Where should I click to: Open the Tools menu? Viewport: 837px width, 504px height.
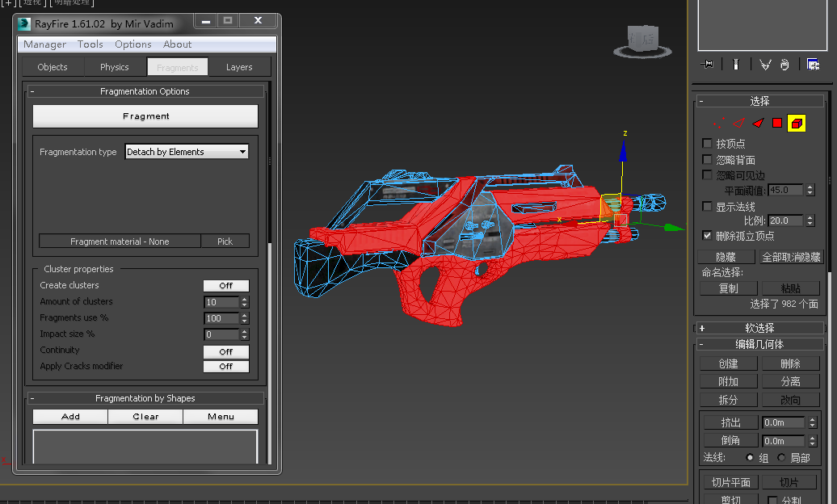(x=90, y=44)
